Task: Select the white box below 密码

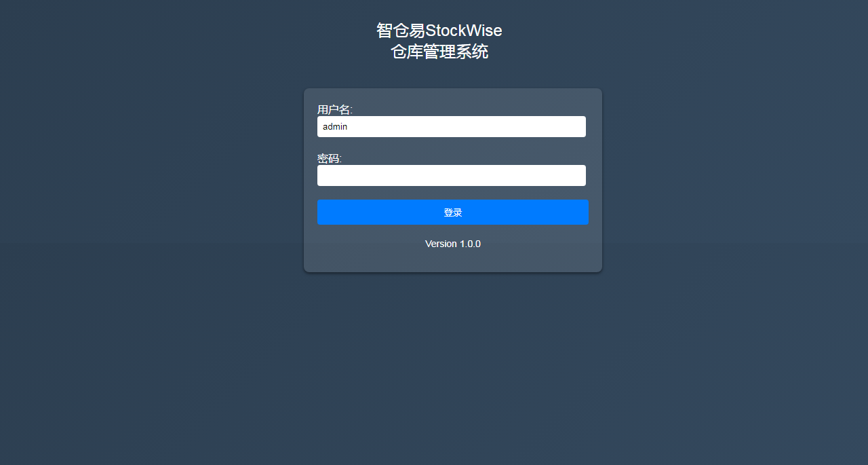Action: coord(452,175)
